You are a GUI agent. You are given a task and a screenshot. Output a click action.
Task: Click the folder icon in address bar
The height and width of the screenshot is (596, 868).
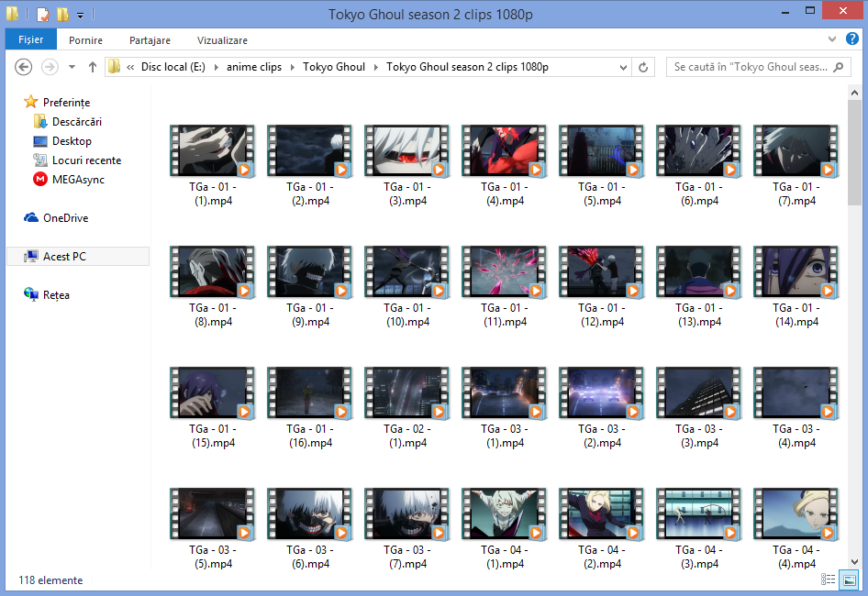coord(115,67)
